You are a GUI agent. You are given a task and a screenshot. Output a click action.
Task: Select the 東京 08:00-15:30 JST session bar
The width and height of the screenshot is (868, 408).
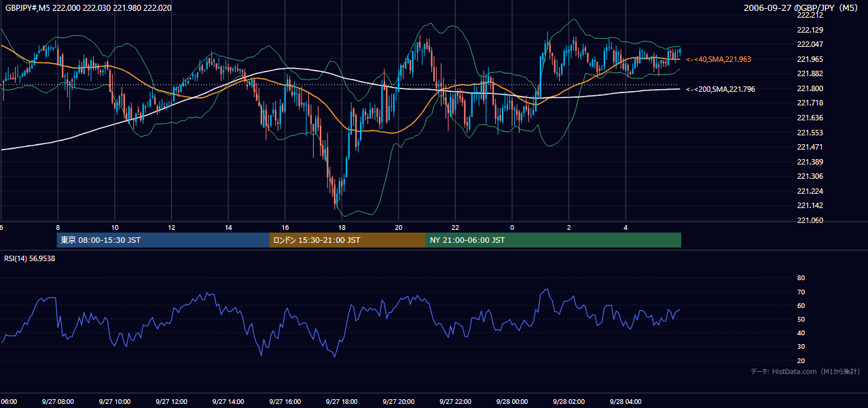click(163, 240)
